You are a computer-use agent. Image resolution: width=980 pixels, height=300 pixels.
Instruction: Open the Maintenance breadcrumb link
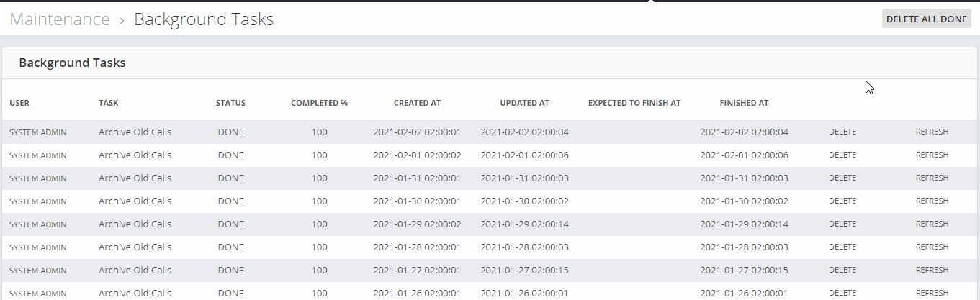[x=60, y=19]
